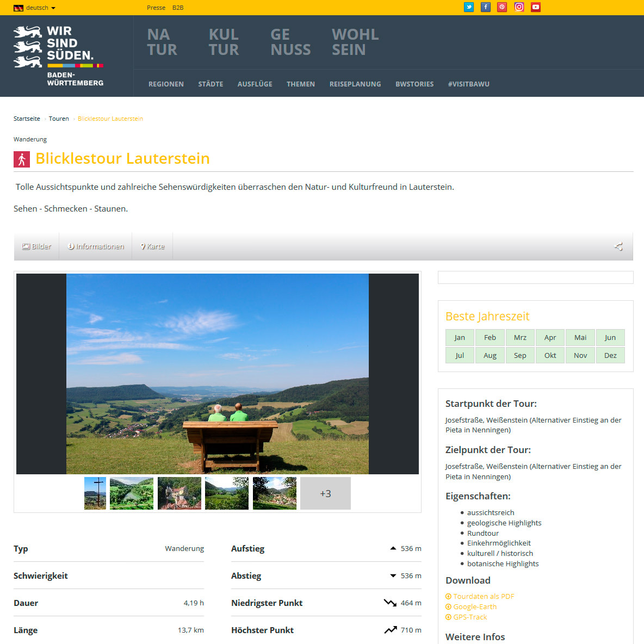Switch to the Informationen tab
644x644 pixels.
click(96, 246)
